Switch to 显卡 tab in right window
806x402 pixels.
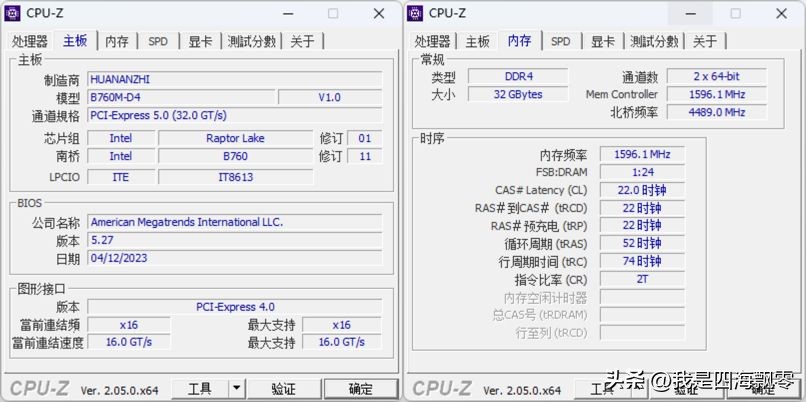tap(602, 41)
